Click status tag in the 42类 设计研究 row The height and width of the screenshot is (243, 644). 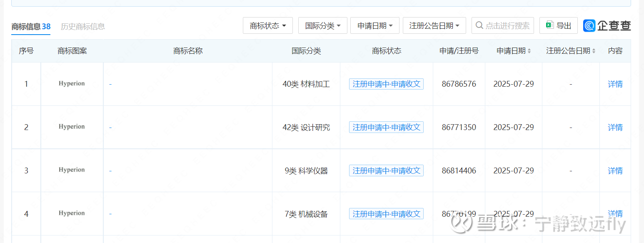(x=386, y=127)
